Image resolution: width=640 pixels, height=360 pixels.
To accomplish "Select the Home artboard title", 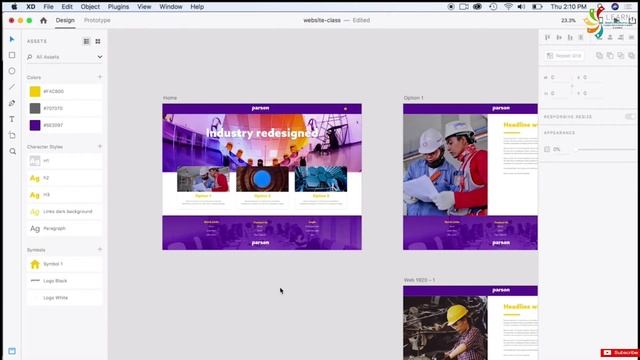I will coord(170,98).
